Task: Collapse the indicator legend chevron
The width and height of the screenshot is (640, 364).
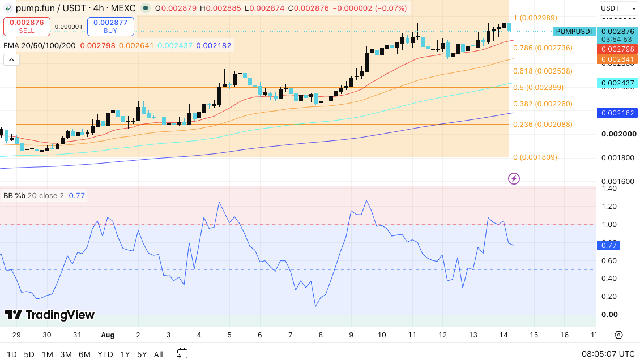Action: [11, 60]
